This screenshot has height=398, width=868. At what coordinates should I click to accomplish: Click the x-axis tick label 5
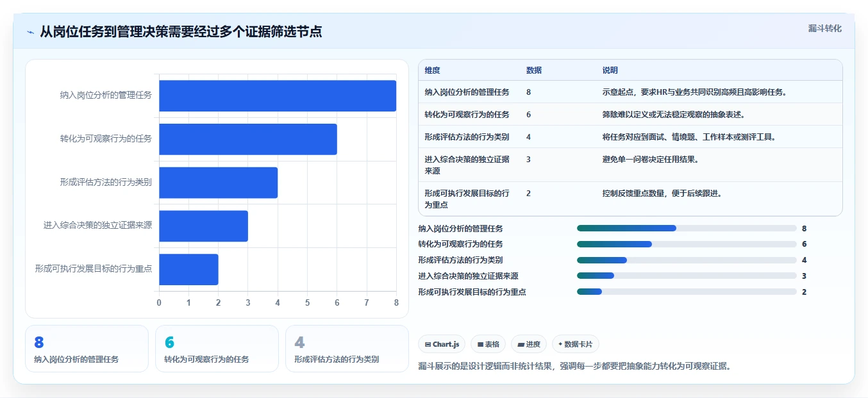click(x=307, y=303)
